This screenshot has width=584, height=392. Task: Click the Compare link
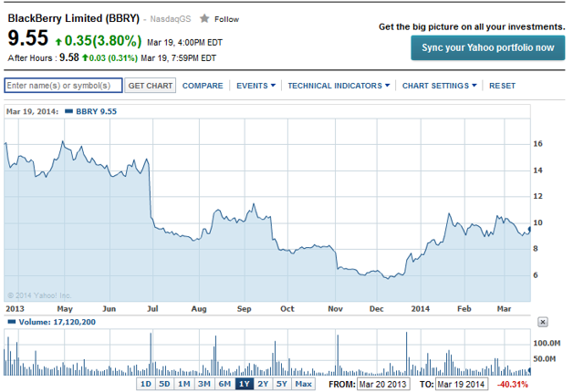(x=203, y=86)
